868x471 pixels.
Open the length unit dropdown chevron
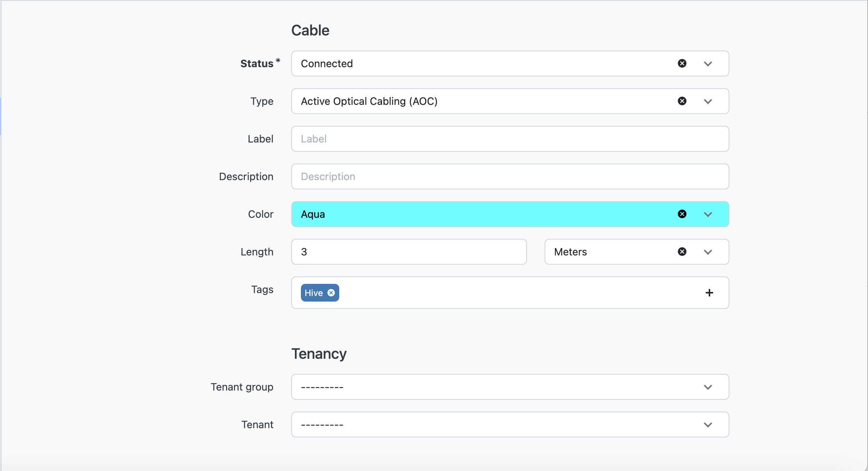click(x=708, y=252)
